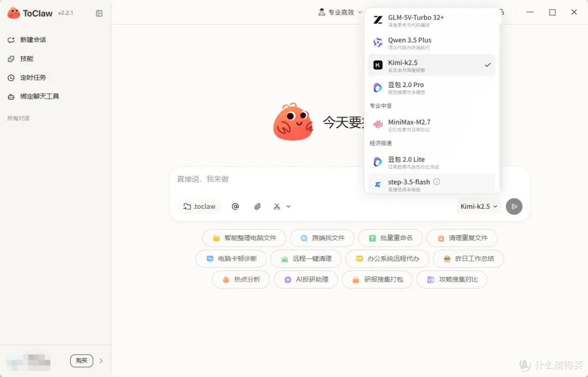Open the 专业高效 mode dropdown
The height and width of the screenshot is (377, 588).
pyautogui.click(x=340, y=13)
